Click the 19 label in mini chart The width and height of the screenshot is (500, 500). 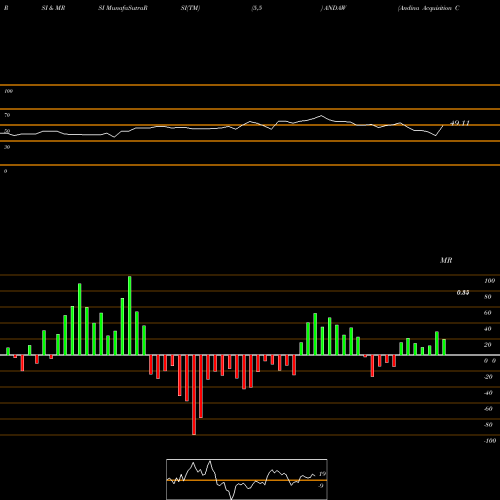tap(322, 474)
